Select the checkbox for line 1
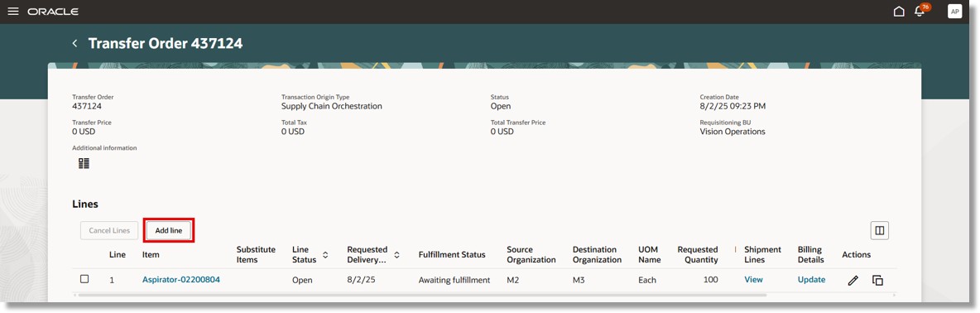Viewport: 980px width, 313px height. (84, 279)
